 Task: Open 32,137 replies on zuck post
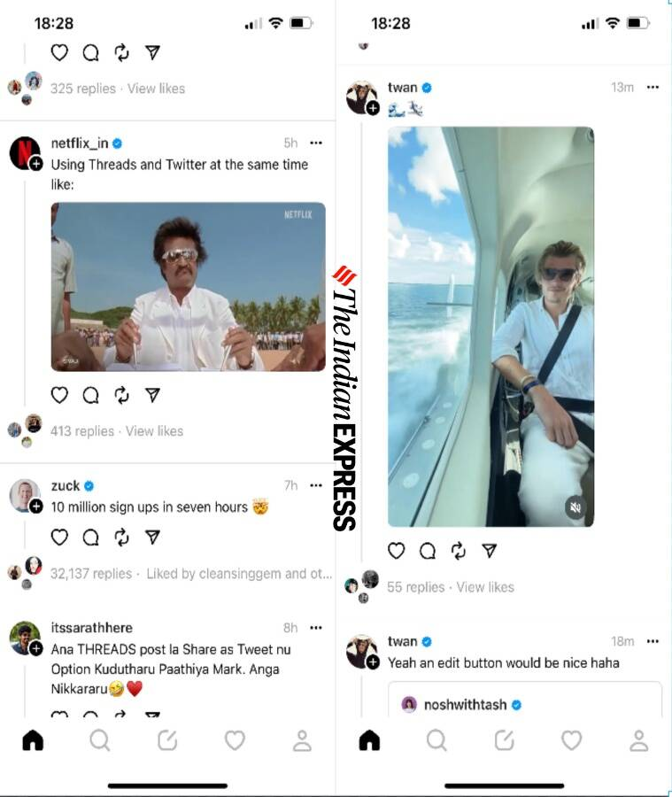tap(91, 574)
